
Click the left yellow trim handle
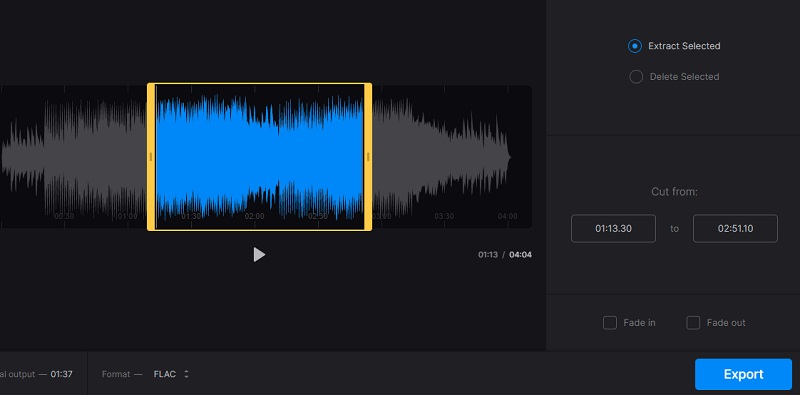point(151,157)
